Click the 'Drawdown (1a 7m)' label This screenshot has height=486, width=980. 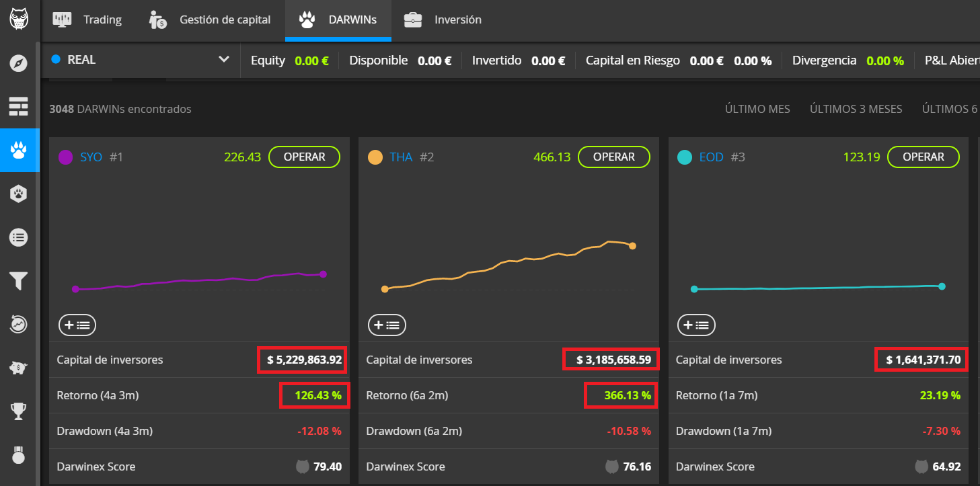click(x=724, y=431)
